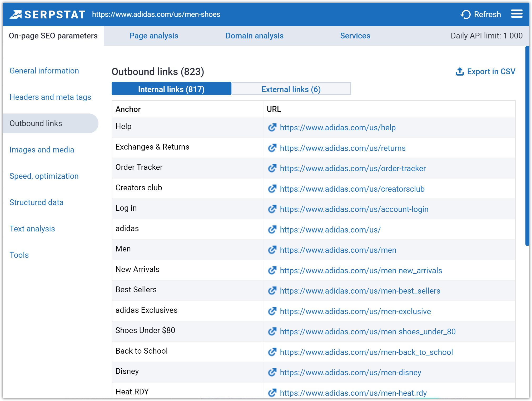Open the men-disney URL link
532x401 pixels.
[x=350, y=373]
